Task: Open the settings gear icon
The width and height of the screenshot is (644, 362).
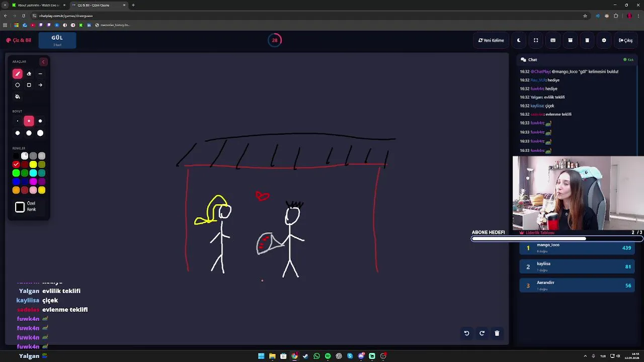Action: click(x=604, y=40)
